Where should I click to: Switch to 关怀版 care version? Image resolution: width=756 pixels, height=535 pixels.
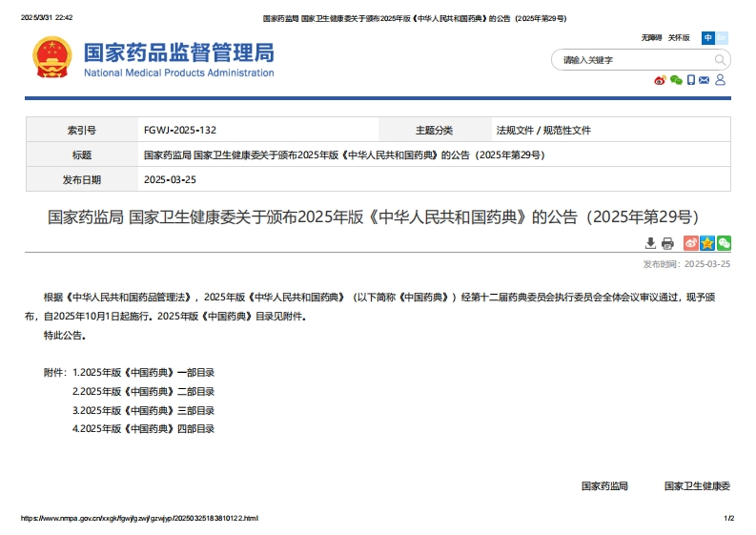click(679, 38)
